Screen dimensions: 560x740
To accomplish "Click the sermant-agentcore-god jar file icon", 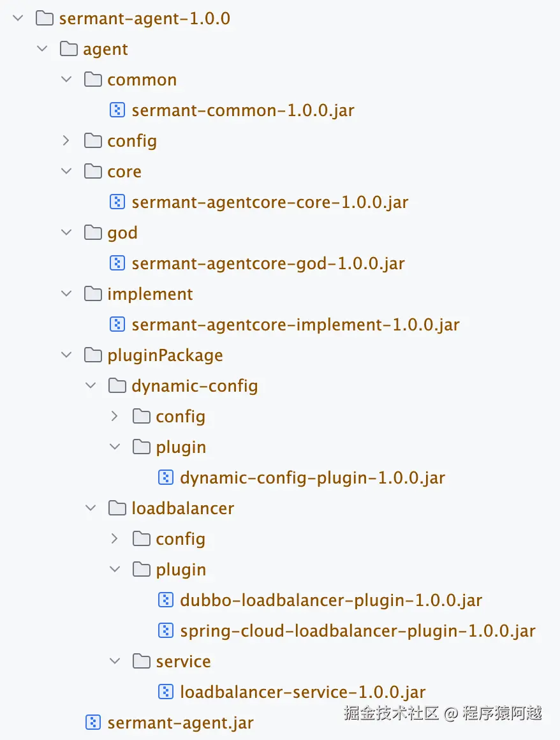I will 117,263.
